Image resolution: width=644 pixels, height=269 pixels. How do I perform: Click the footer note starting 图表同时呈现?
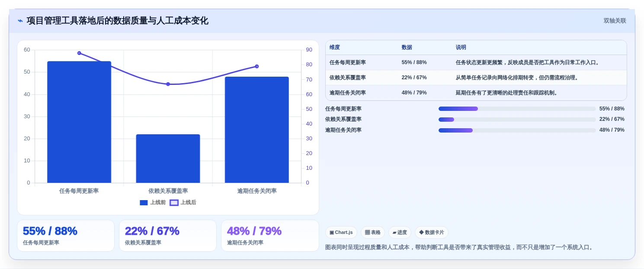[460, 247]
